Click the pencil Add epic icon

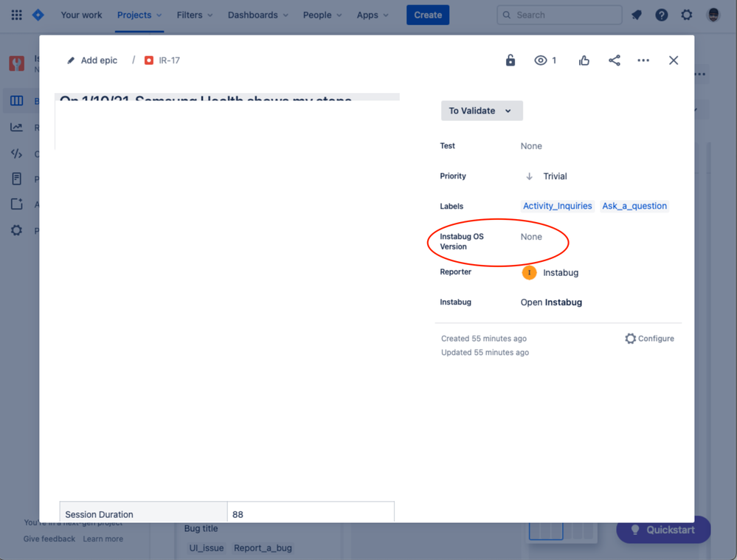click(71, 61)
